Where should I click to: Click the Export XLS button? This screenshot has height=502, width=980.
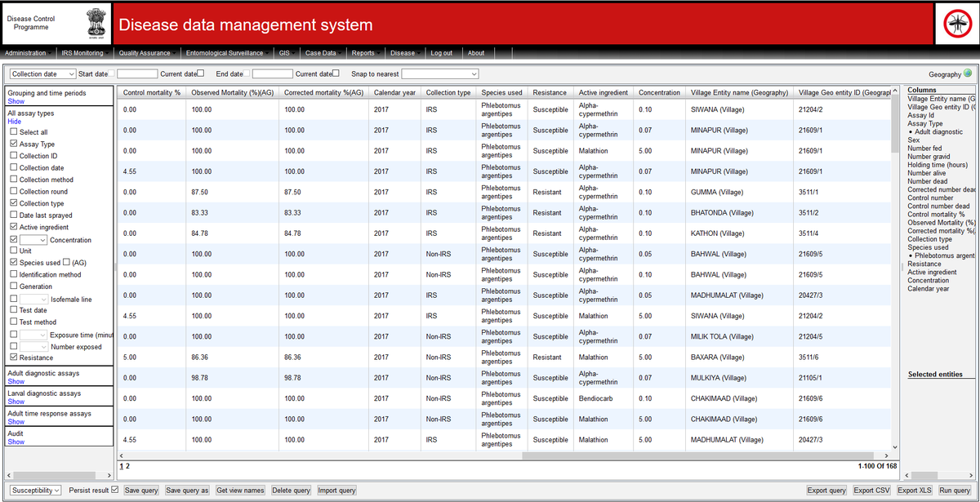[x=914, y=491]
